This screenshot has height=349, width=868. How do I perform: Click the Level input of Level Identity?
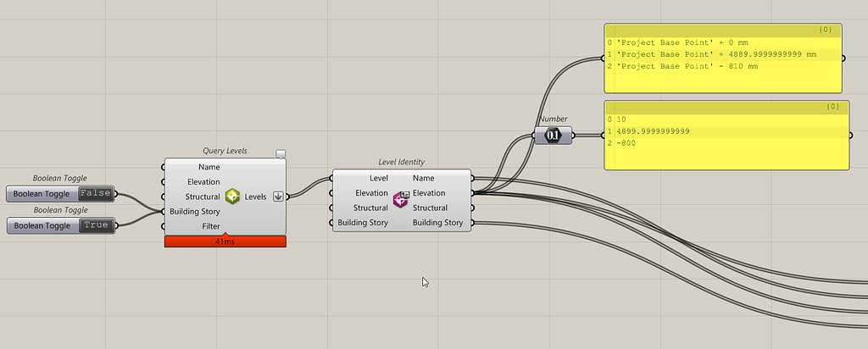pos(379,178)
